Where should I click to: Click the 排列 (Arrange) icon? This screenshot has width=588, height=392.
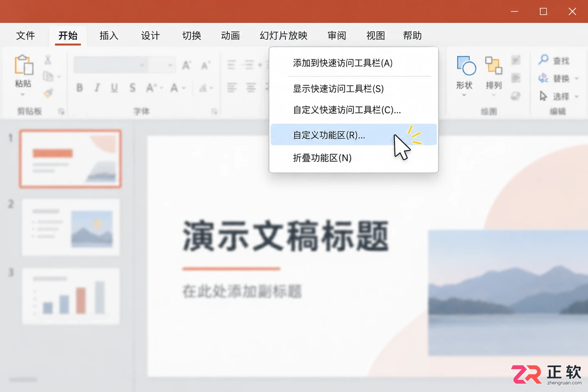click(x=494, y=65)
